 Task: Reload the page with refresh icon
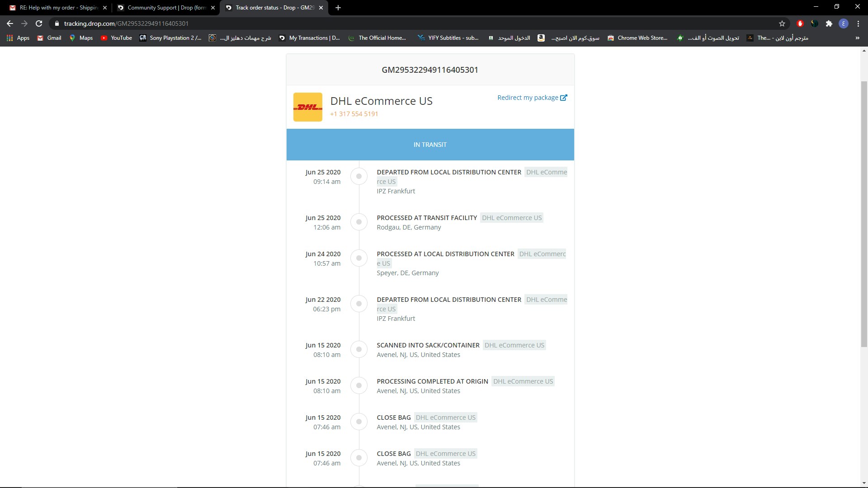point(39,23)
